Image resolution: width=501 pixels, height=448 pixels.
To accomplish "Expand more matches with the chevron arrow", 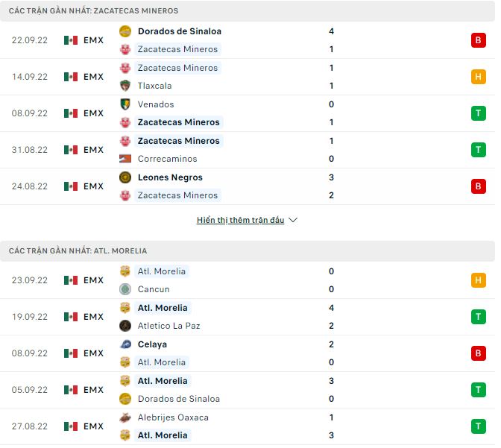I will click(293, 221).
